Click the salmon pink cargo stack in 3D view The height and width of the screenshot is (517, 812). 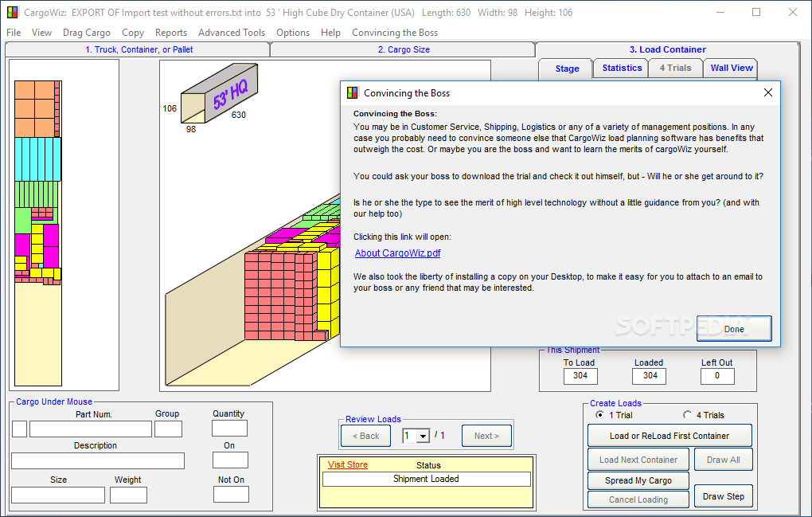279,296
